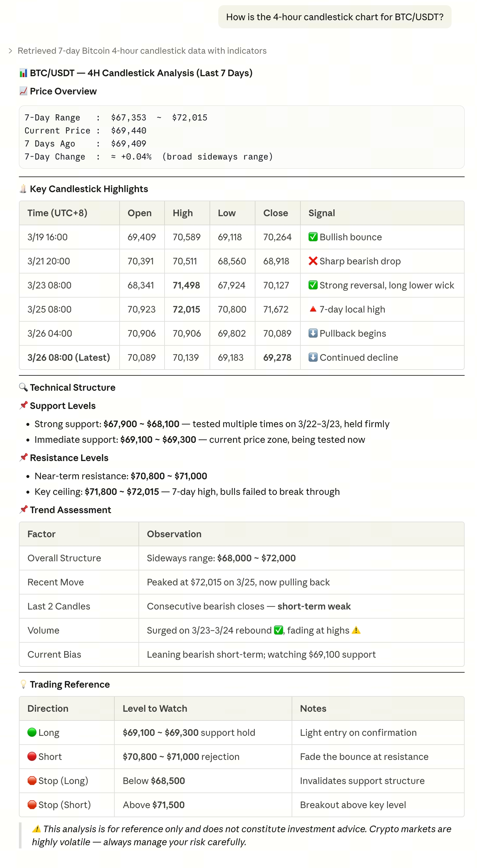This screenshot has height=868, width=477.
Task: Expand the retrieved data chevron arrow
Action: 10,51
